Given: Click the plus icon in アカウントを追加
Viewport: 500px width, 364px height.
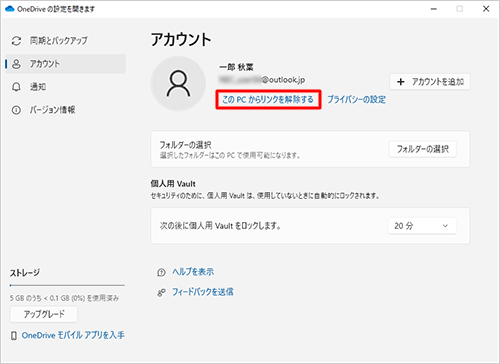Looking at the screenshot, I should (401, 82).
